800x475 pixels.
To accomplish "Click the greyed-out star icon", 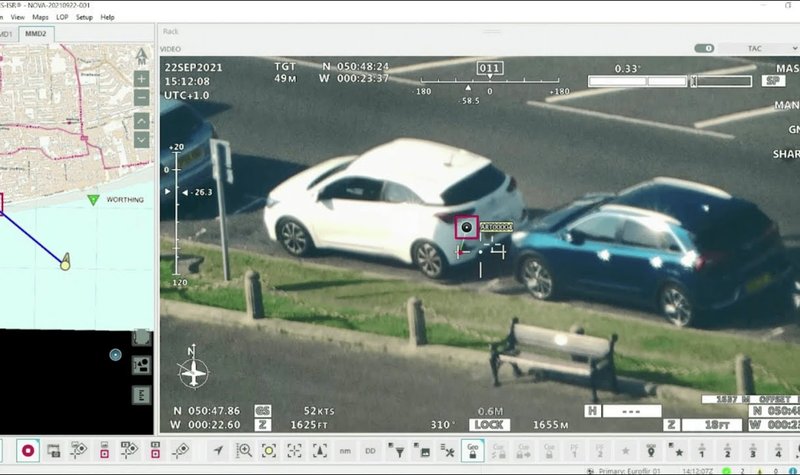I will [x=626, y=451].
